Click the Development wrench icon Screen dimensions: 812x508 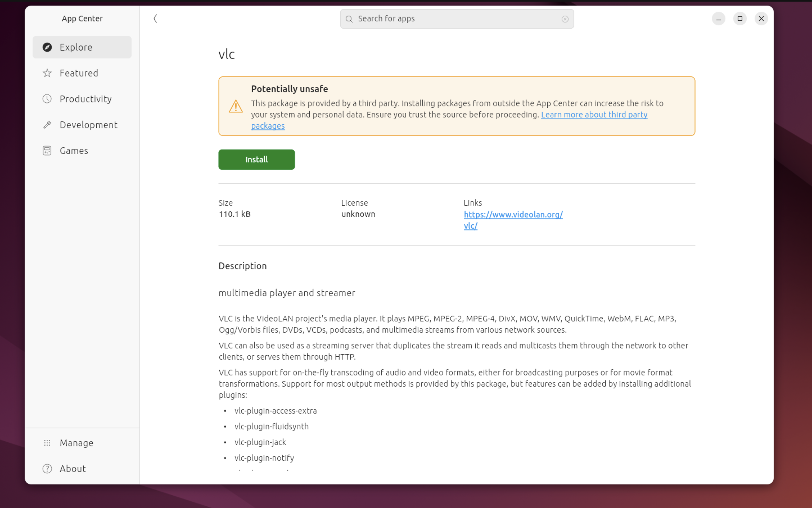(47, 125)
